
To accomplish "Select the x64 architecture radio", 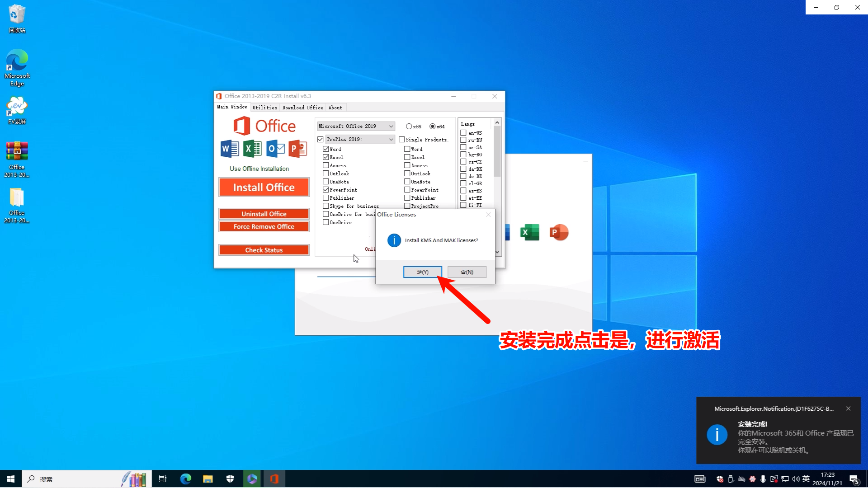I will click(433, 127).
